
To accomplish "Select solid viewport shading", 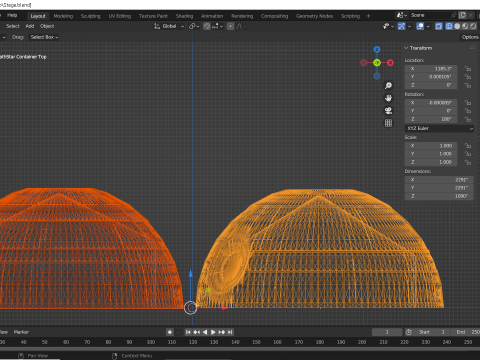I will click(457, 26).
